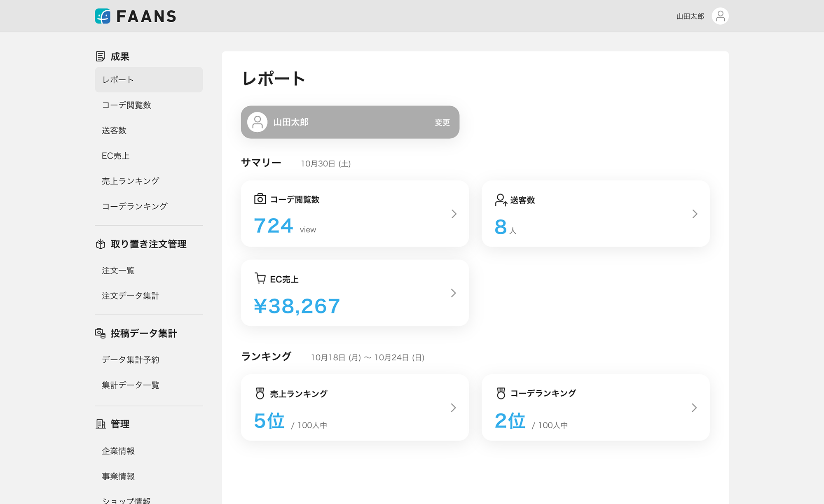Click the building icon beside 管理
The height and width of the screenshot is (504, 824).
tap(100, 424)
